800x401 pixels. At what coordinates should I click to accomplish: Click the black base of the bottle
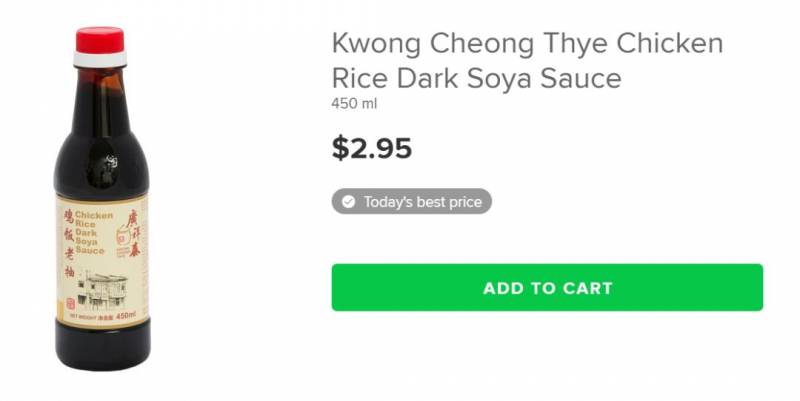[x=100, y=348]
